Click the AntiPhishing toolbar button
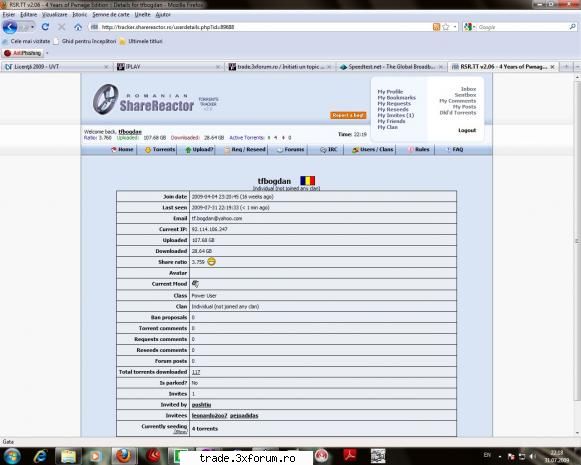This screenshot has height=465, width=581. pyautogui.click(x=22, y=53)
